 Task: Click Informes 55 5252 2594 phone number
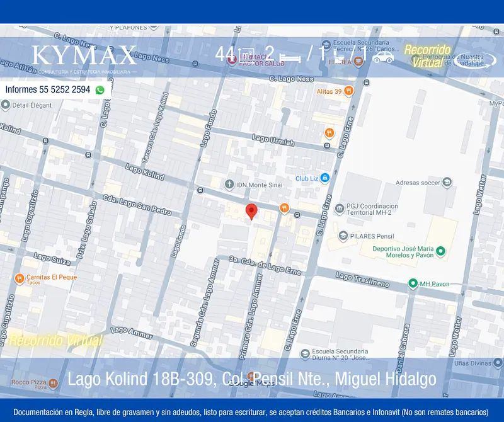[48, 89]
